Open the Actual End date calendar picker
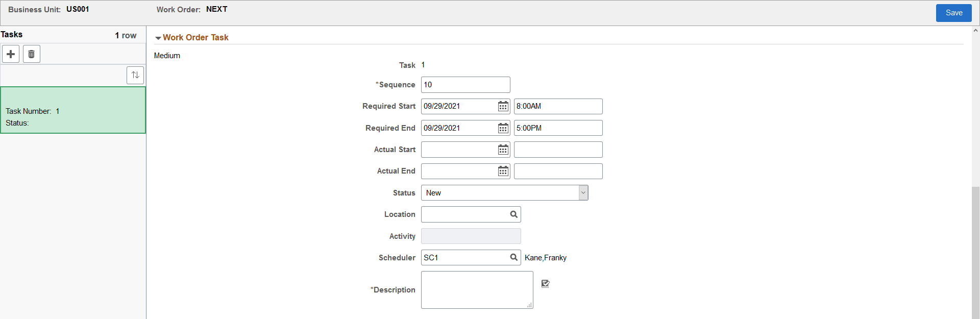This screenshot has width=980, height=319. tap(503, 171)
